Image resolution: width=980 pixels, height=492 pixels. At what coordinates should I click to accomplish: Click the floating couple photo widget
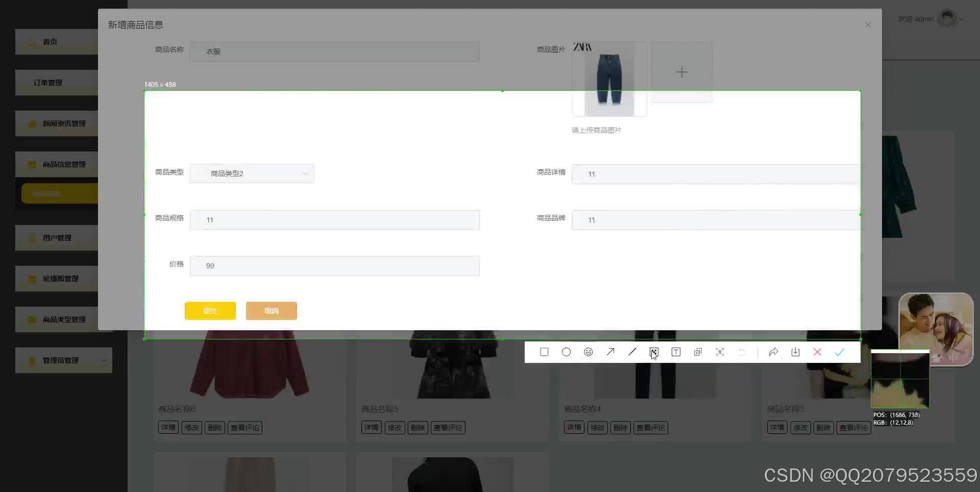[x=936, y=330]
